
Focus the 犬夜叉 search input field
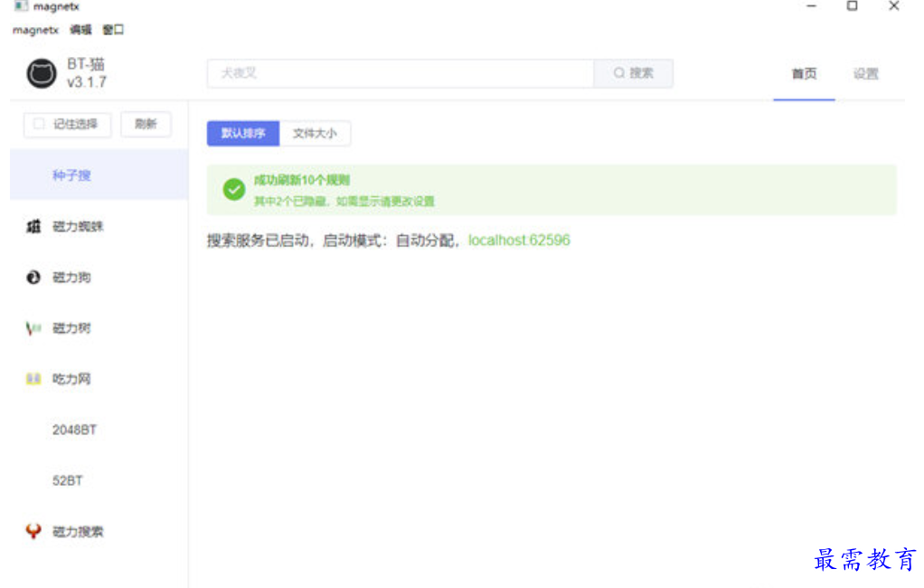pyautogui.click(x=401, y=73)
